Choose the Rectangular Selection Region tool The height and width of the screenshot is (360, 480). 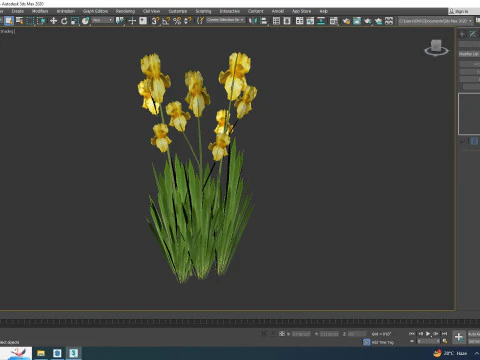[x=30, y=21]
